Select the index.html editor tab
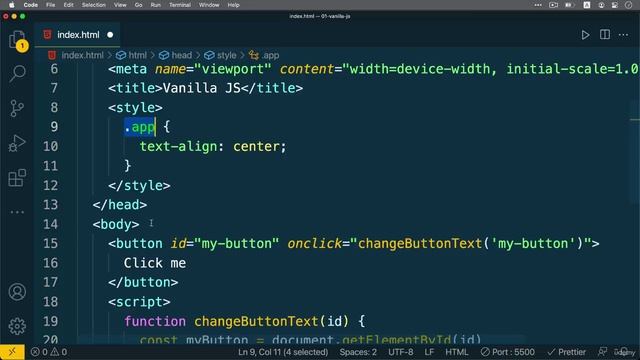The height and width of the screenshot is (360, 640). (78, 35)
